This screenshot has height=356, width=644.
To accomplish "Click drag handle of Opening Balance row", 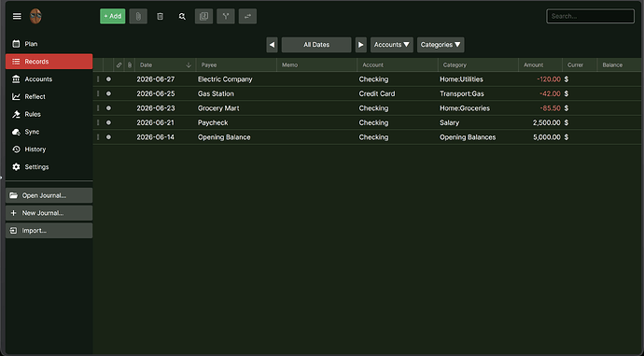I will [98, 137].
